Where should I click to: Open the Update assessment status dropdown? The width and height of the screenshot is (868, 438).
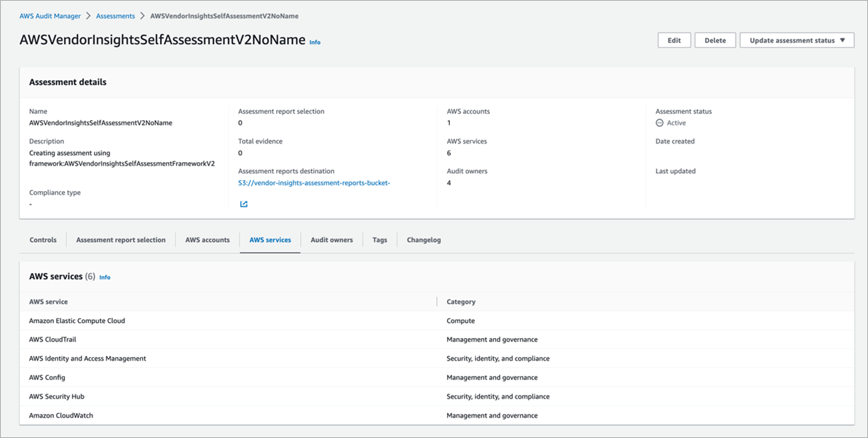click(x=797, y=41)
